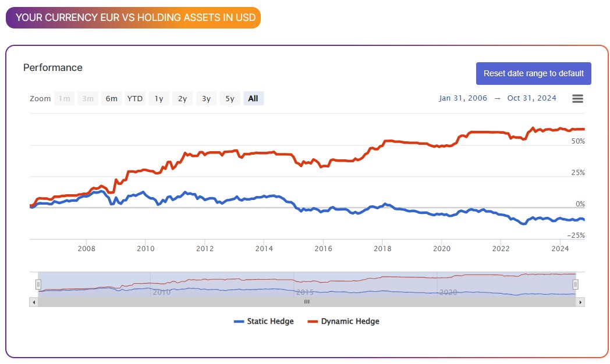The height and width of the screenshot is (364, 610).
Task: Click the scrollbar left arrow
Action: [x=34, y=302]
